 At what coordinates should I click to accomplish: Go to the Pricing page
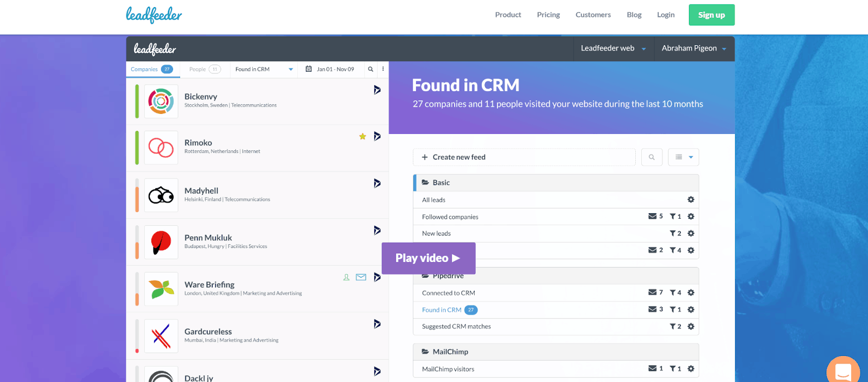tap(548, 15)
